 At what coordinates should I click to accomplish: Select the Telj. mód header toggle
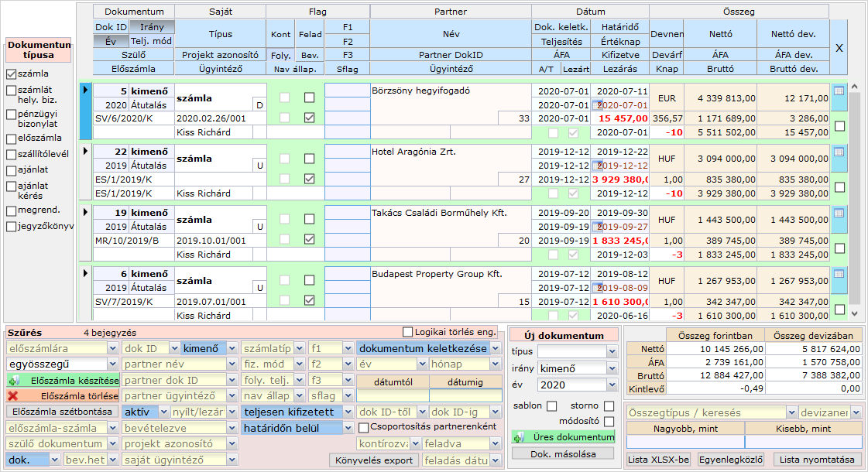151,41
